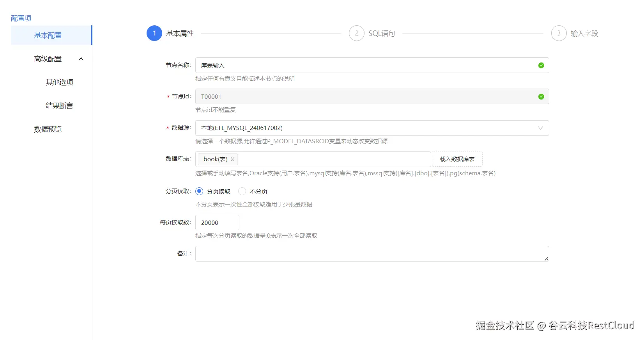Click hint 指定每次分页读取的数据量,0表示一次全部读取

pos(256,236)
